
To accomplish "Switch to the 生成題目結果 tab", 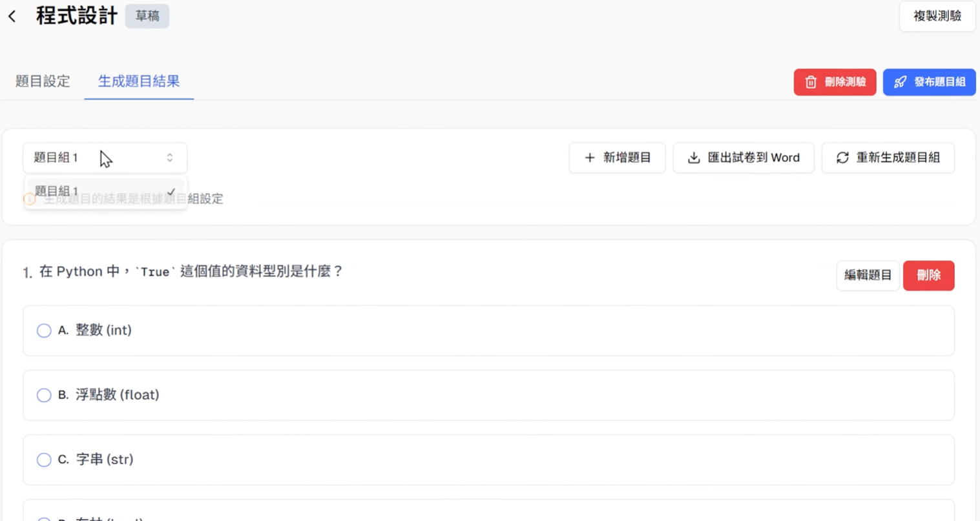I will (139, 81).
